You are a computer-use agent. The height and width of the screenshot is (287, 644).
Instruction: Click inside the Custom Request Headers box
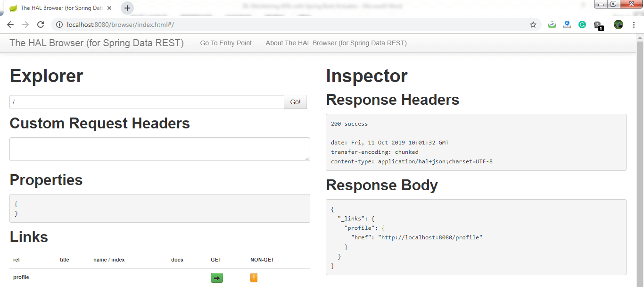click(159, 149)
